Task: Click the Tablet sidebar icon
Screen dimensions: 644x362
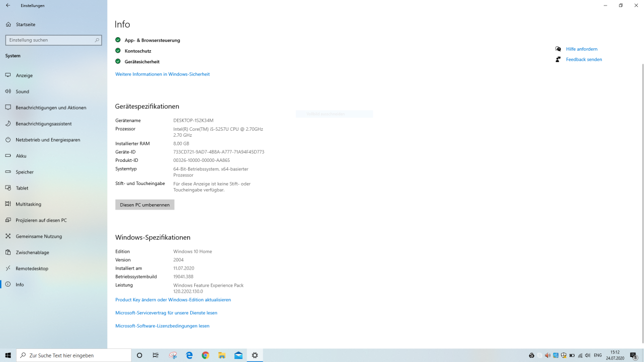Action: pos(8,188)
